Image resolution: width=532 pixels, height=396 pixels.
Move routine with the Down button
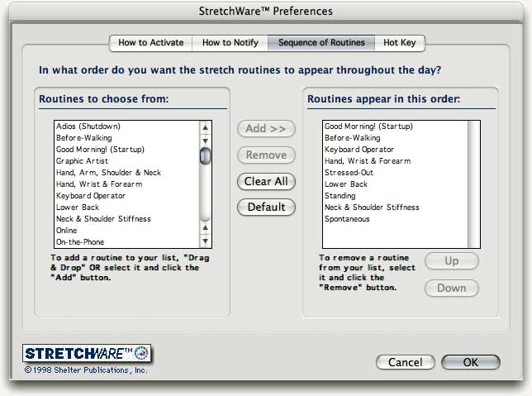coord(452,288)
